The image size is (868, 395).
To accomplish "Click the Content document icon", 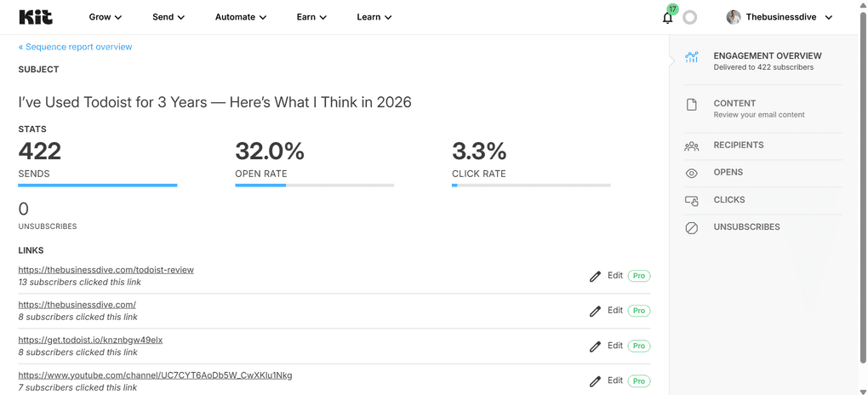I will tap(691, 105).
